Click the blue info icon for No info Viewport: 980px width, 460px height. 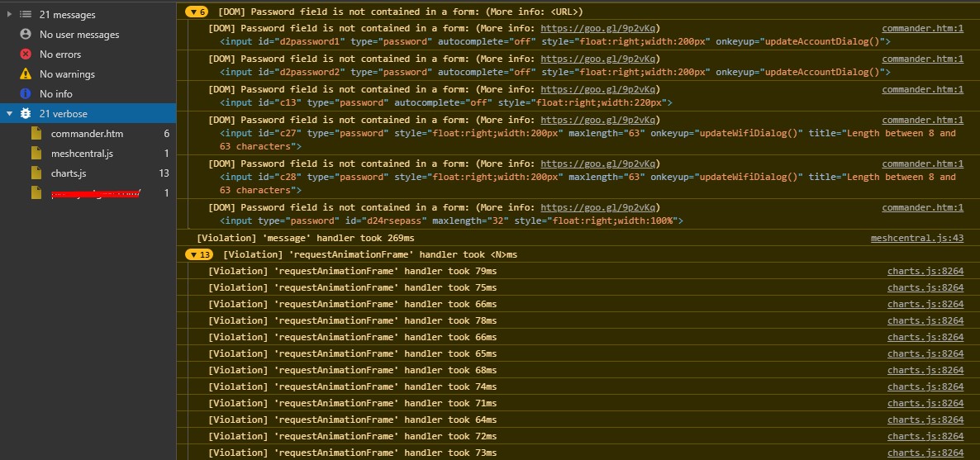pos(26,94)
